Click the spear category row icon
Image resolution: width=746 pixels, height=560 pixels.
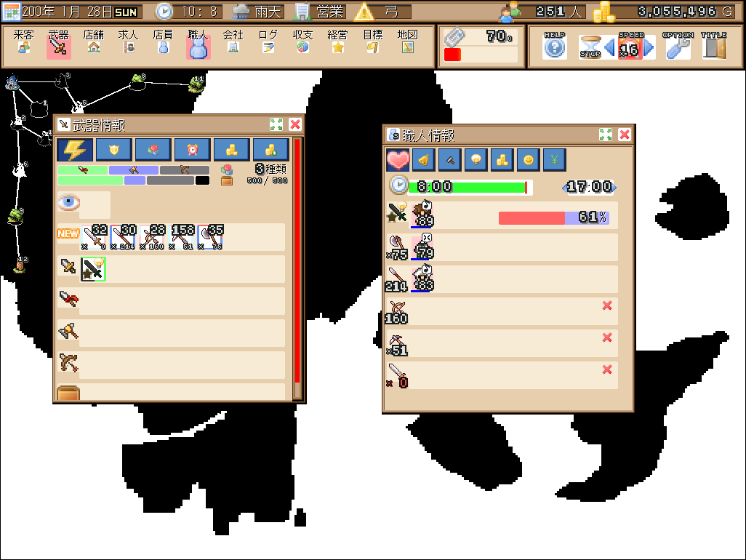[x=68, y=299]
